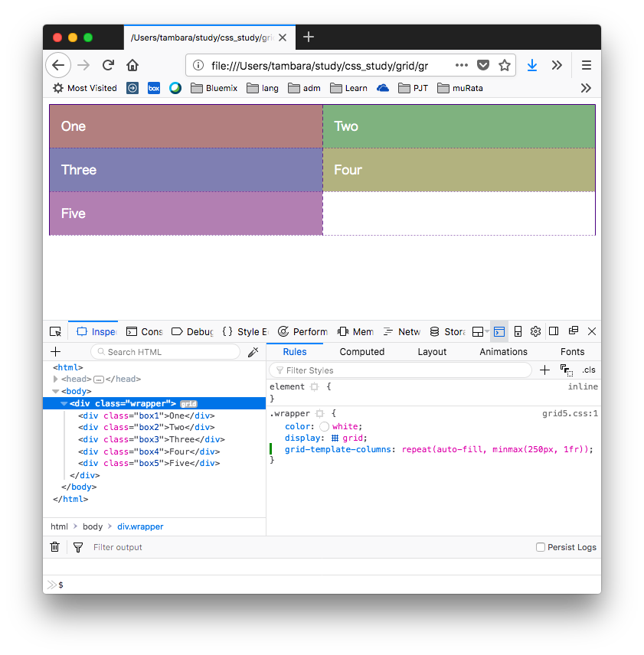644x655 pixels.
Task: Add a new CSS rule
Action: point(544,370)
